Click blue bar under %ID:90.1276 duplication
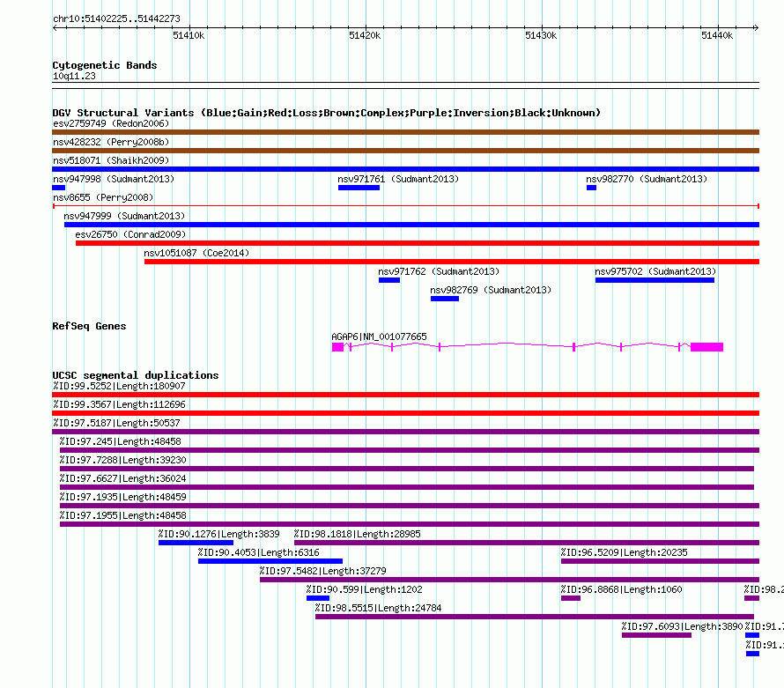This screenshot has height=688, width=784. pos(196,543)
